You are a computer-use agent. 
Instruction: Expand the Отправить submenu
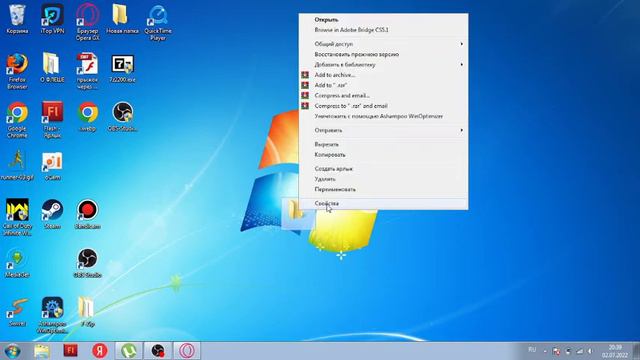[383, 130]
